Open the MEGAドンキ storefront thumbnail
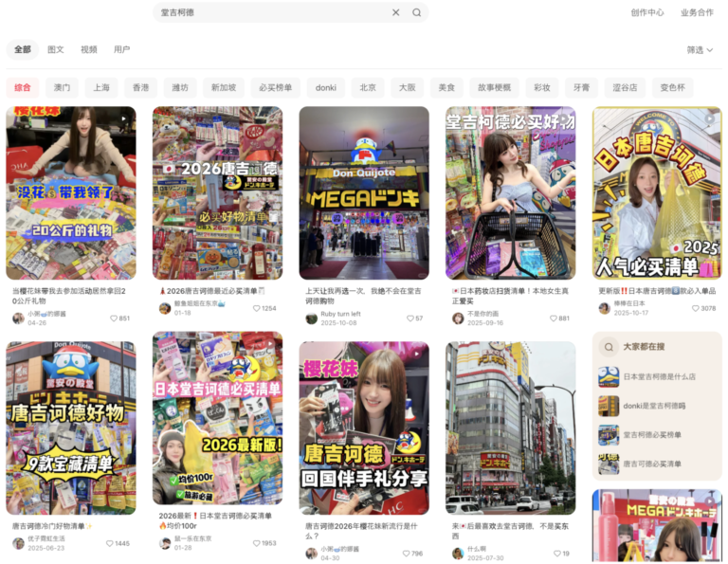Viewport: 728px width, 564px height. [x=364, y=193]
